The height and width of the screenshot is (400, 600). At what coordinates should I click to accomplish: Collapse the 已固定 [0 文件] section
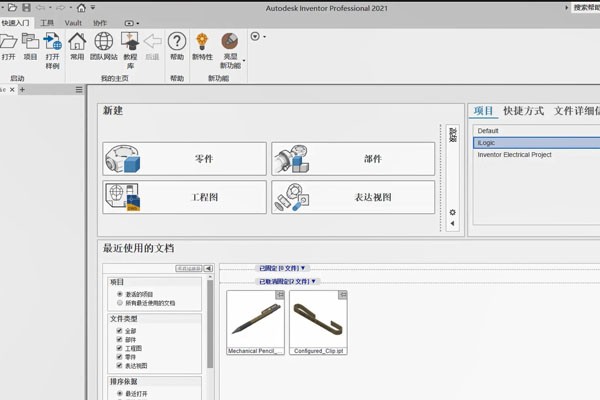coord(282,268)
